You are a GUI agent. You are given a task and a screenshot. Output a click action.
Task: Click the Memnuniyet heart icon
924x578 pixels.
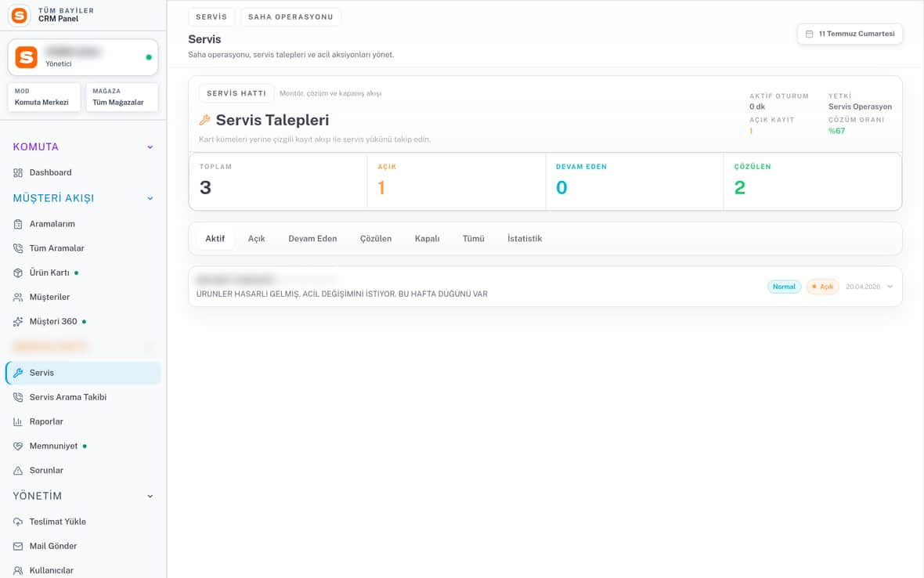click(18, 446)
